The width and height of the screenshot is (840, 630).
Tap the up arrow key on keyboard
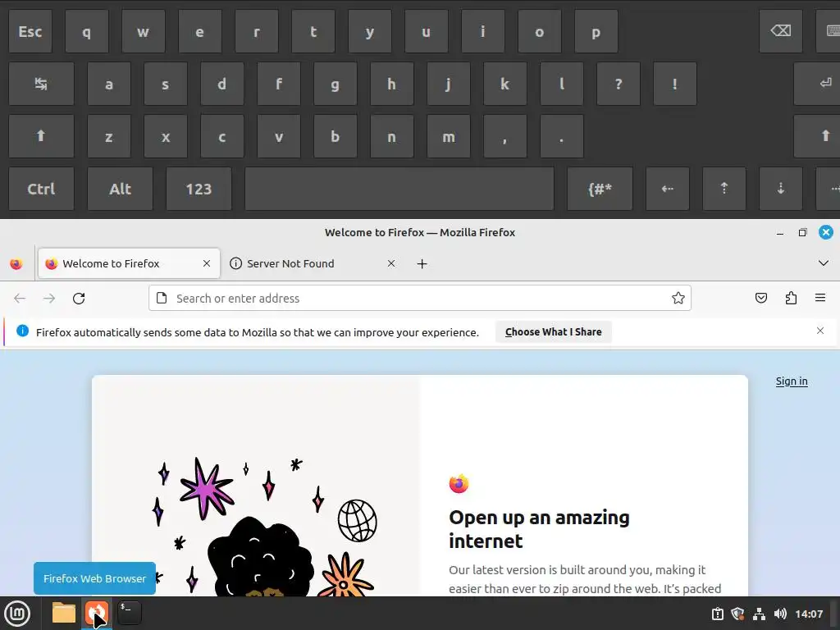click(724, 189)
